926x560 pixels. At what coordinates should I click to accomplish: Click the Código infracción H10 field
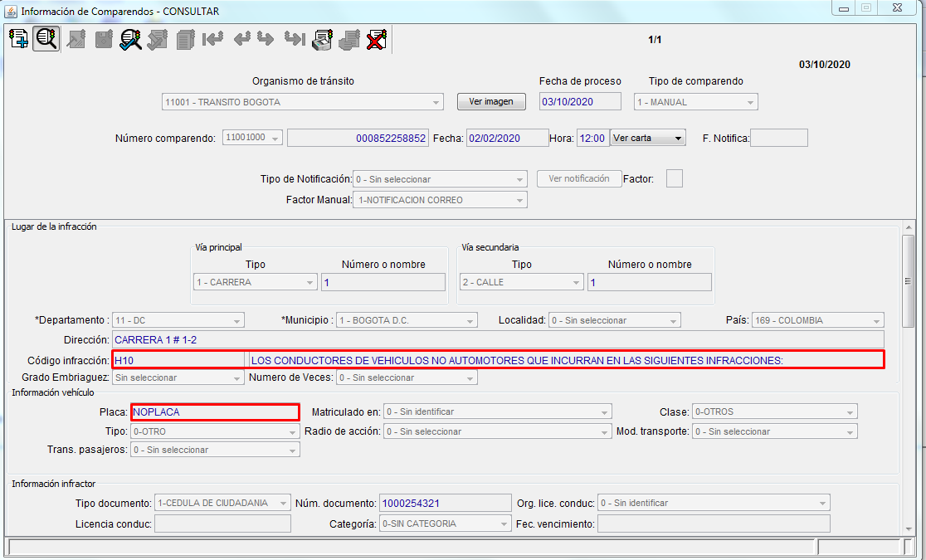point(178,360)
